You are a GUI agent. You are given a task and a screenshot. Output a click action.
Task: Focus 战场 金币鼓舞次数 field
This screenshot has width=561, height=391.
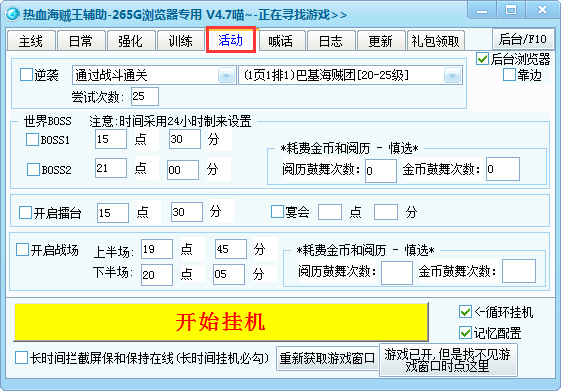pos(519,271)
